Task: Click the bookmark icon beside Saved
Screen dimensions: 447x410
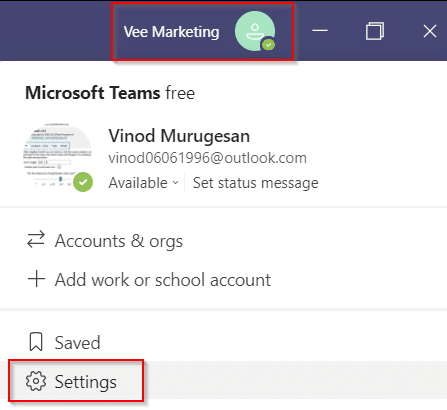Action: point(36,342)
